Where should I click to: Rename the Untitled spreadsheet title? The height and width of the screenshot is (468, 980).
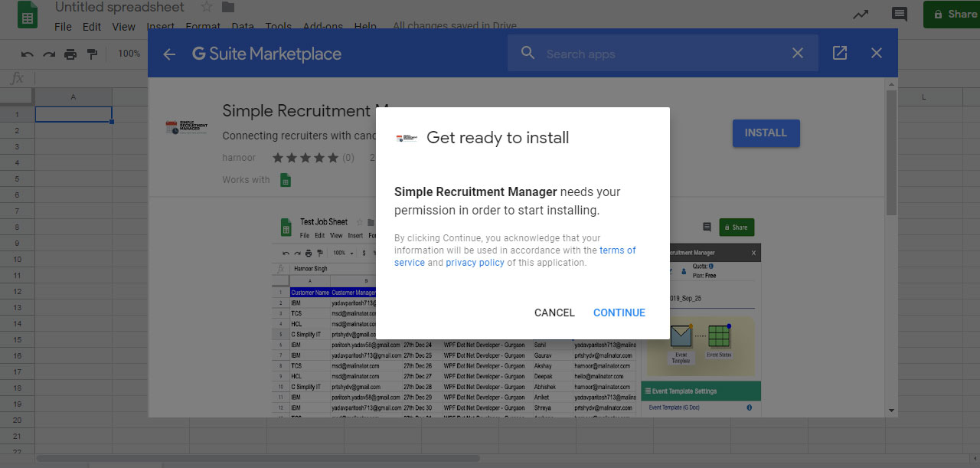pyautogui.click(x=119, y=8)
